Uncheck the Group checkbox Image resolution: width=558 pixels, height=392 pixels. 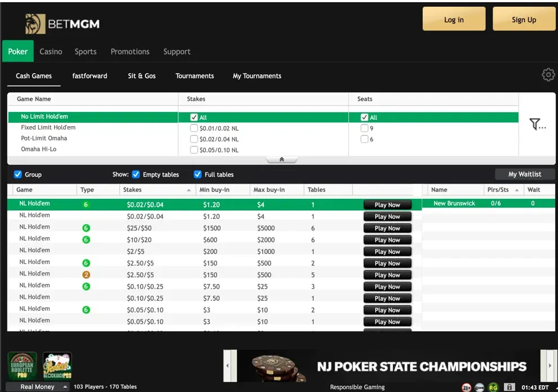[x=17, y=175]
